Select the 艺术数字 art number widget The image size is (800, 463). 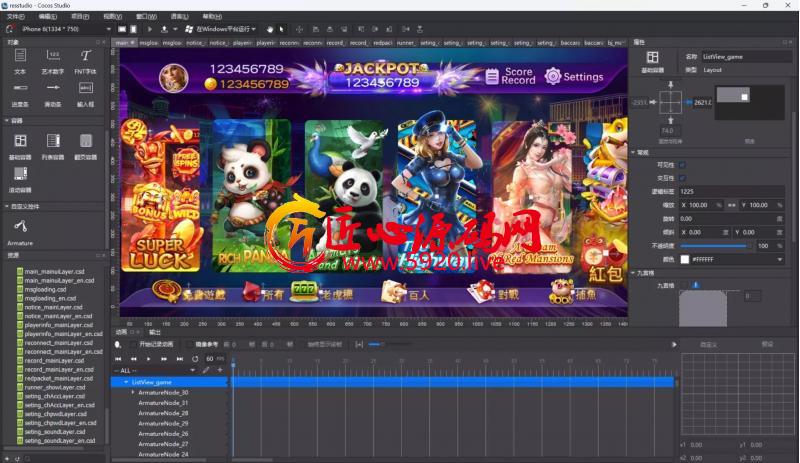[53, 56]
